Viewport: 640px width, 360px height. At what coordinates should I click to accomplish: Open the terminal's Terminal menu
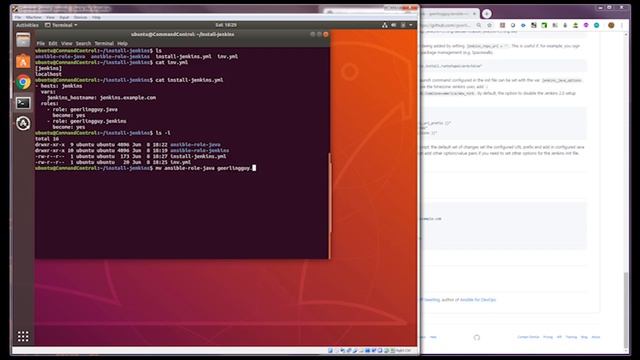pos(104,43)
